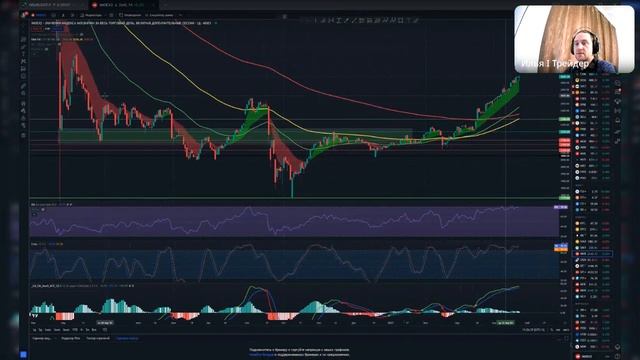640x360 pixels.
Task: Follow the blue link in footer text
Action: click(261, 355)
